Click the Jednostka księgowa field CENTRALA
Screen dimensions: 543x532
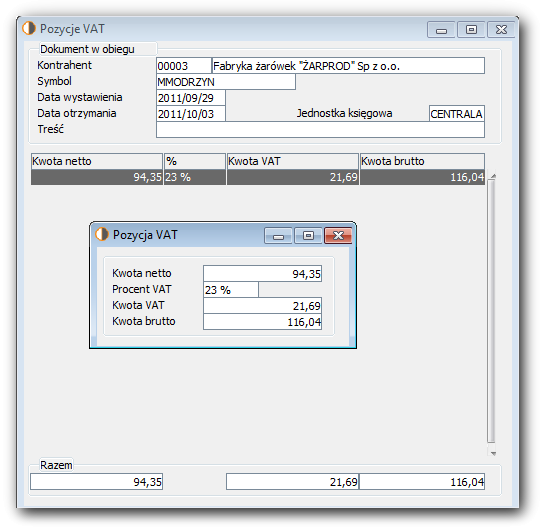(x=457, y=114)
